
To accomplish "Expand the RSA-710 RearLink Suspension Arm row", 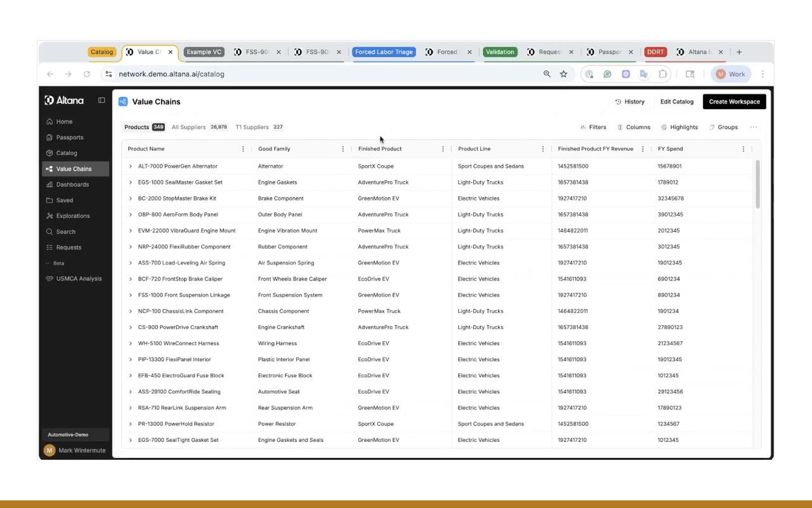I will coord(131,408).
